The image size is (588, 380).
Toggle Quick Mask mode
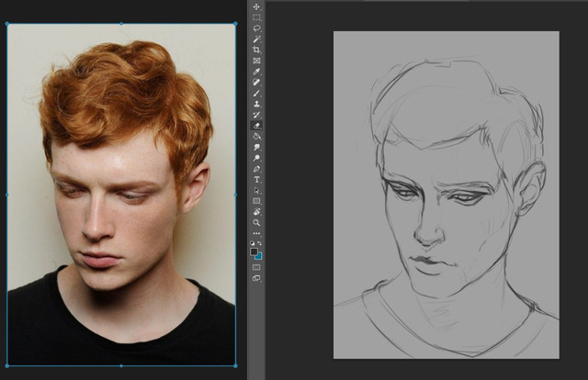(256, 267)
